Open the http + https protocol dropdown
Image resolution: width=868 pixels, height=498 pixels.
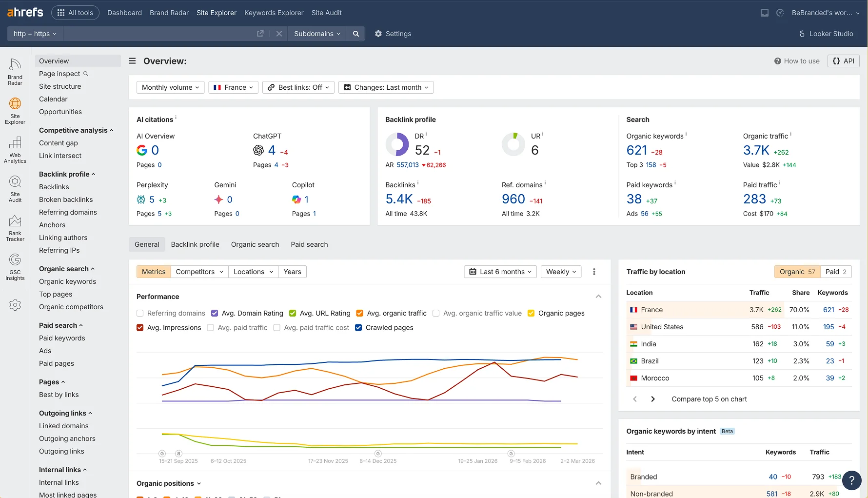pyautogui.click(x=35, y=34)
